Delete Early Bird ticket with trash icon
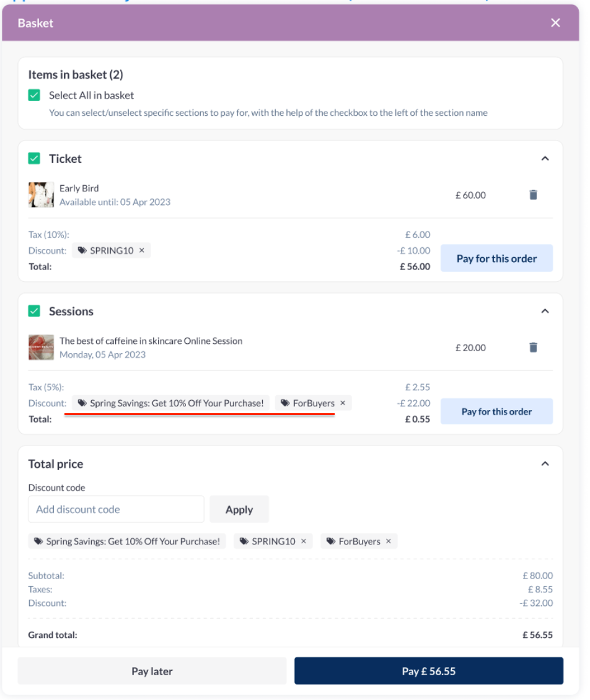The width and height of the screenshot is (590, 700). pyautogui.click(x=533, y=195)
